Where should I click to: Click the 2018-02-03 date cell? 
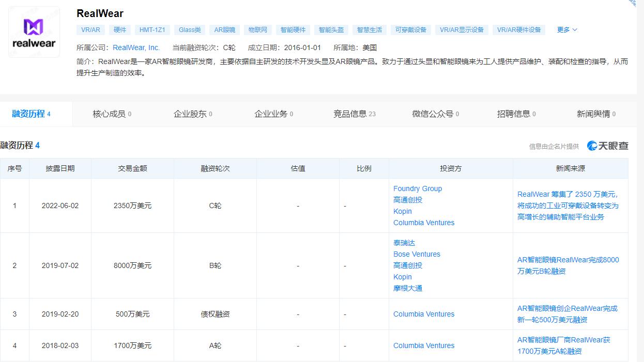click(60, 345)
